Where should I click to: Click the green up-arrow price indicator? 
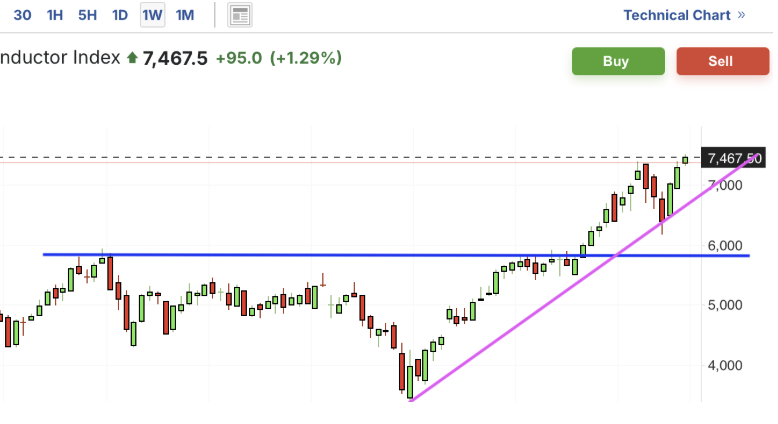(131, 58)
